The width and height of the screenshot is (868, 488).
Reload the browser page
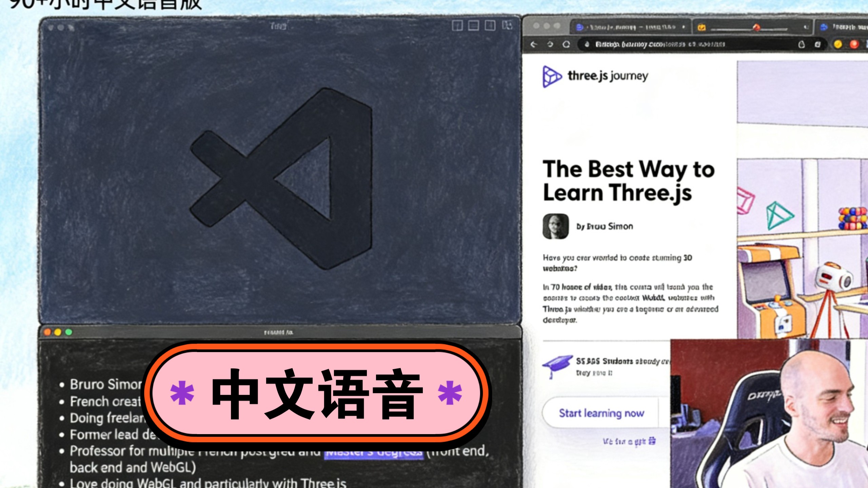[x=566, y=44]
